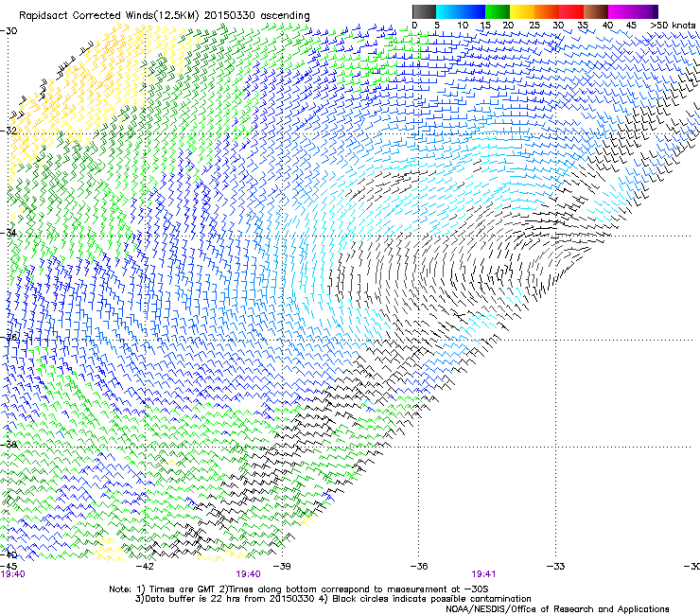Click the magenta 40-45 knots legend segment
This screenshot has height=615, width=700.
(621, 12)
